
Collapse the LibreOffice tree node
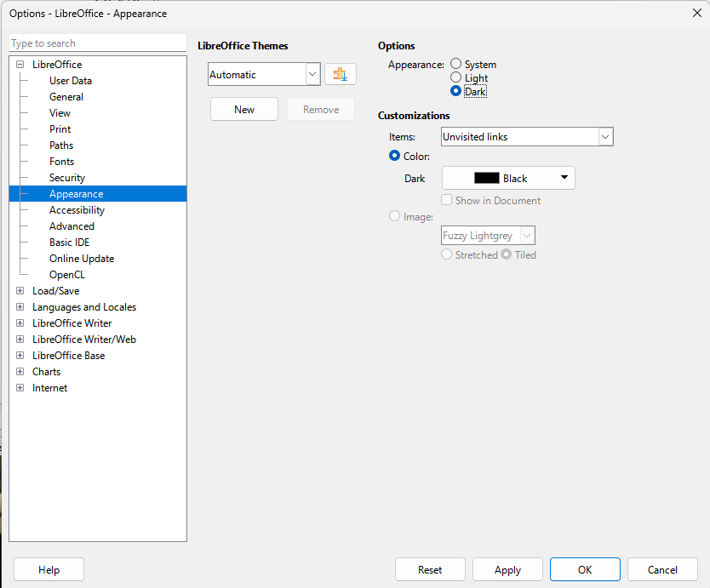point(20,65)
